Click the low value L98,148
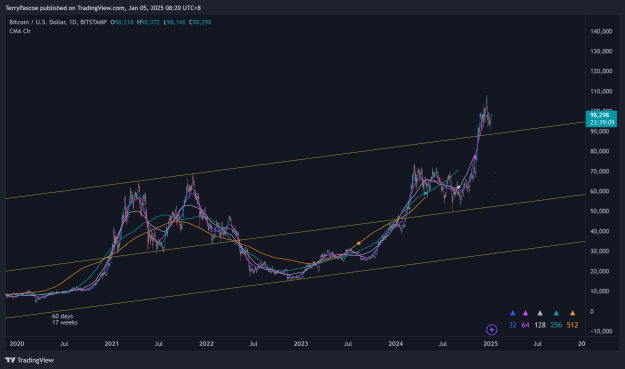625x369 pixels. pos(174,22)
